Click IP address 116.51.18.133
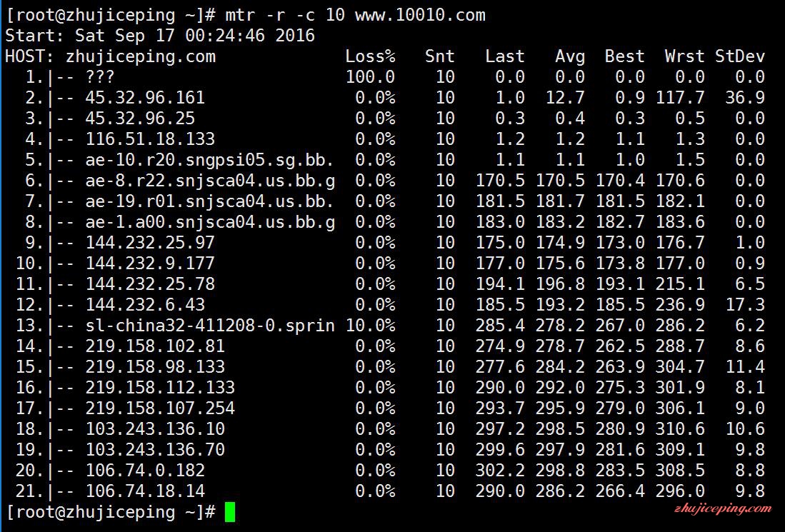This screenshot has width=785, height=532. (150, 139)
